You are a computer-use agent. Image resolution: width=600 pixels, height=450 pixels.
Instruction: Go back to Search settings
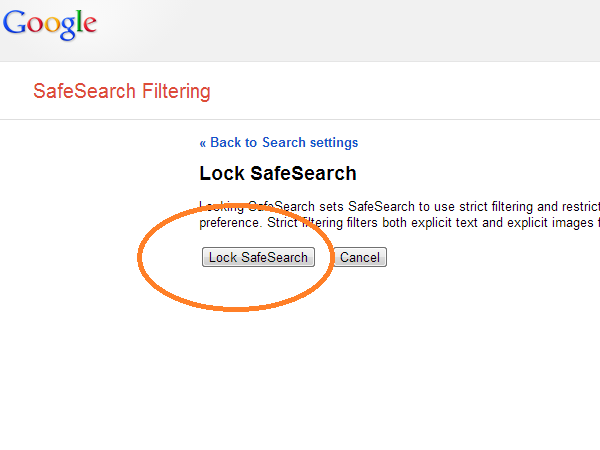(279, 143)
